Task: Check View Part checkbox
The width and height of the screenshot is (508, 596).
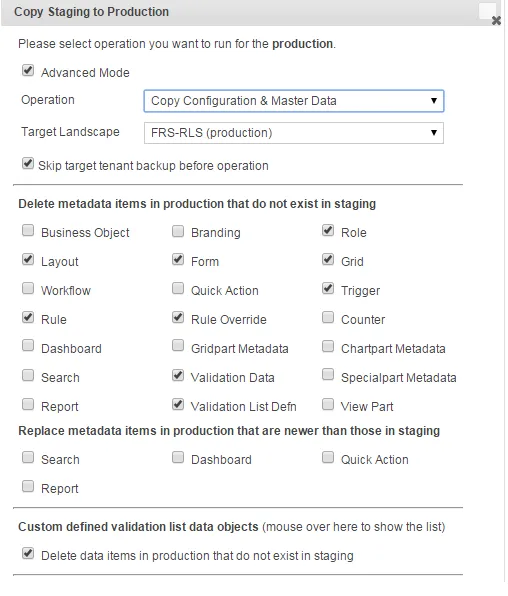Action: (328, 404)
